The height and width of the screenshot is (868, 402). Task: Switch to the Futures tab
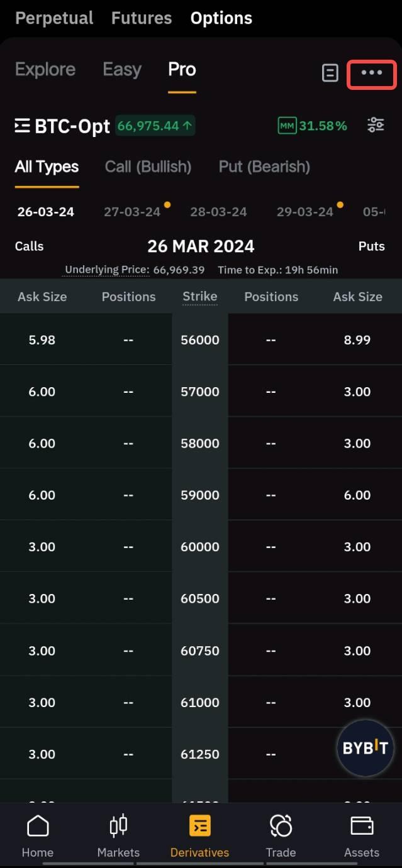tap(142, 18)
